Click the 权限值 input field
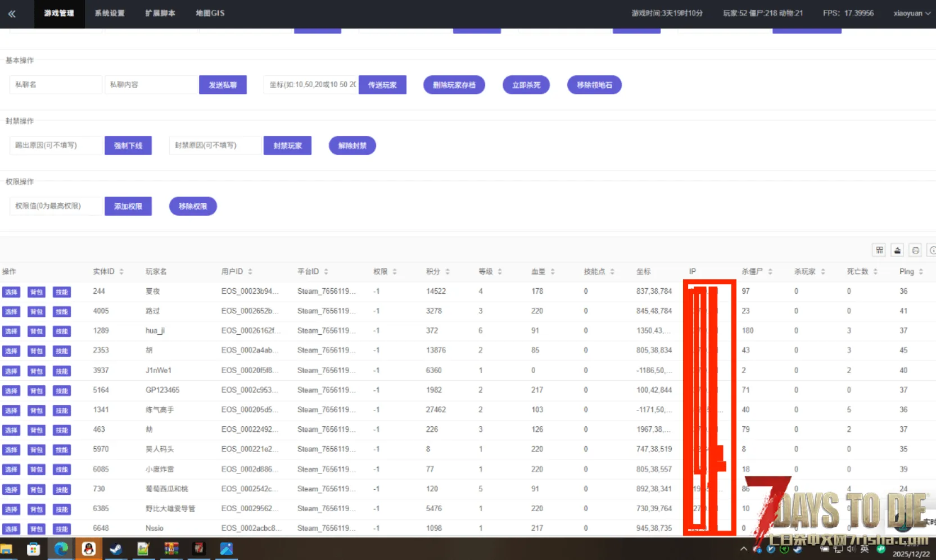 tap(56, 206)
